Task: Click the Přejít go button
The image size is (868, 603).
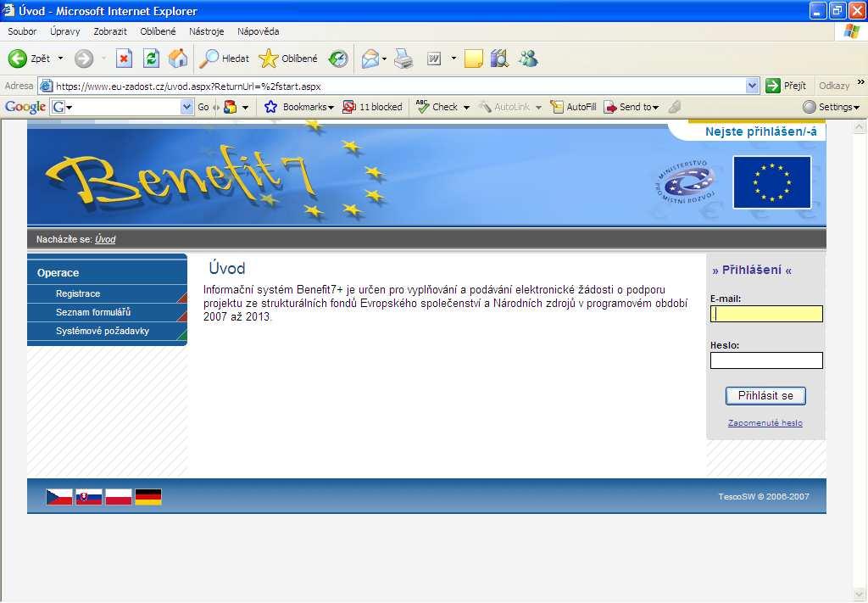Action: (x=787, y=86)
